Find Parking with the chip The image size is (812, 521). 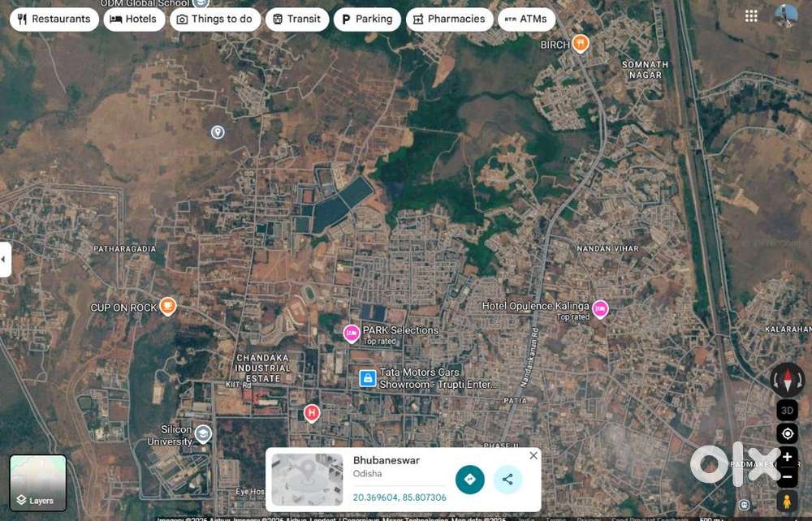tap(367, 19)
